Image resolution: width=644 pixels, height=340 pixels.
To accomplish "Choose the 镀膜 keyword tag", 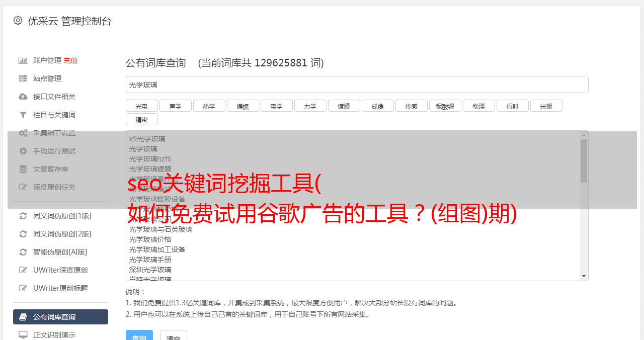I will [x=344, y=106].
